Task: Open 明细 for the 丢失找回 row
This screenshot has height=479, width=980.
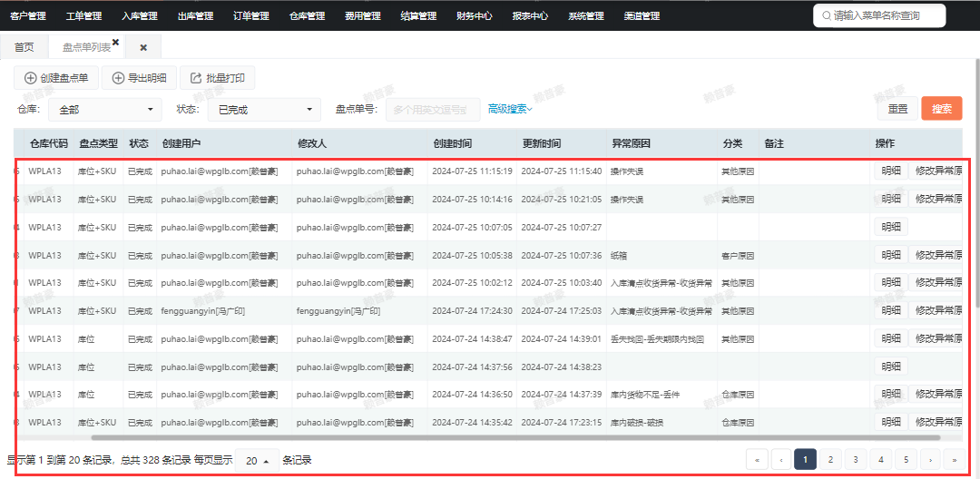Action: click(891, 338)
